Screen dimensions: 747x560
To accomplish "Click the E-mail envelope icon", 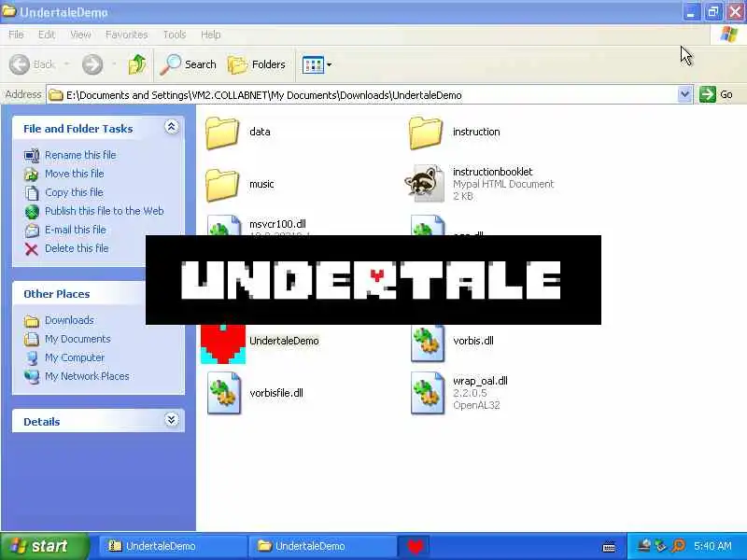I will tap(32, 231).
